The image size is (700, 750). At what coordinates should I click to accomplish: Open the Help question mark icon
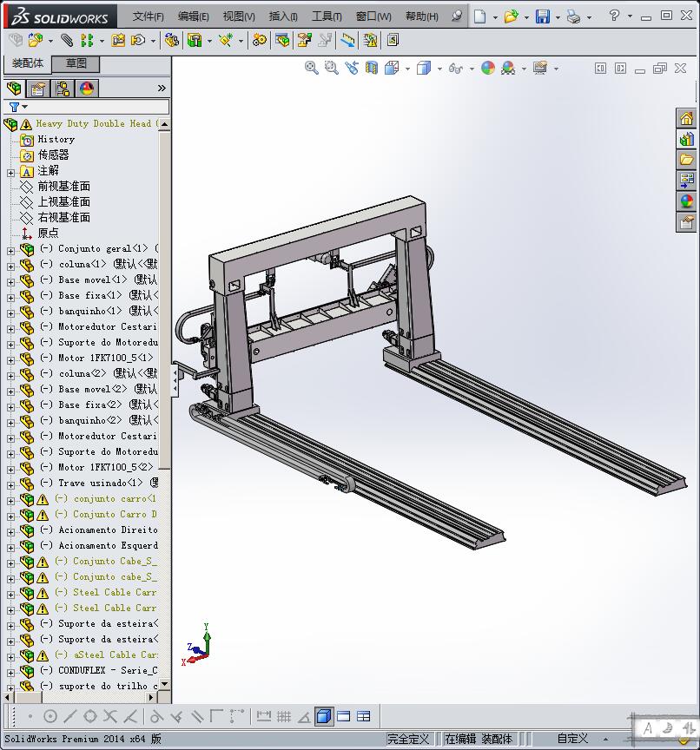click(x=614, y=16)
